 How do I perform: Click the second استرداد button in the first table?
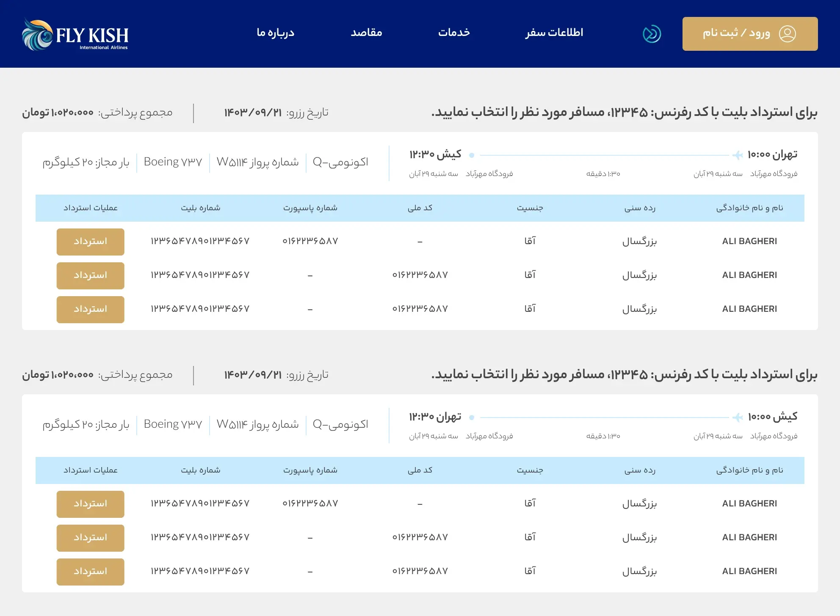point(90,275)
